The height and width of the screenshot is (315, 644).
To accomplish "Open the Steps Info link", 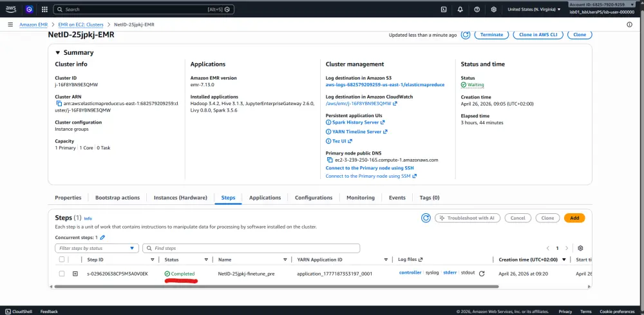I will (x=88, y=219).
